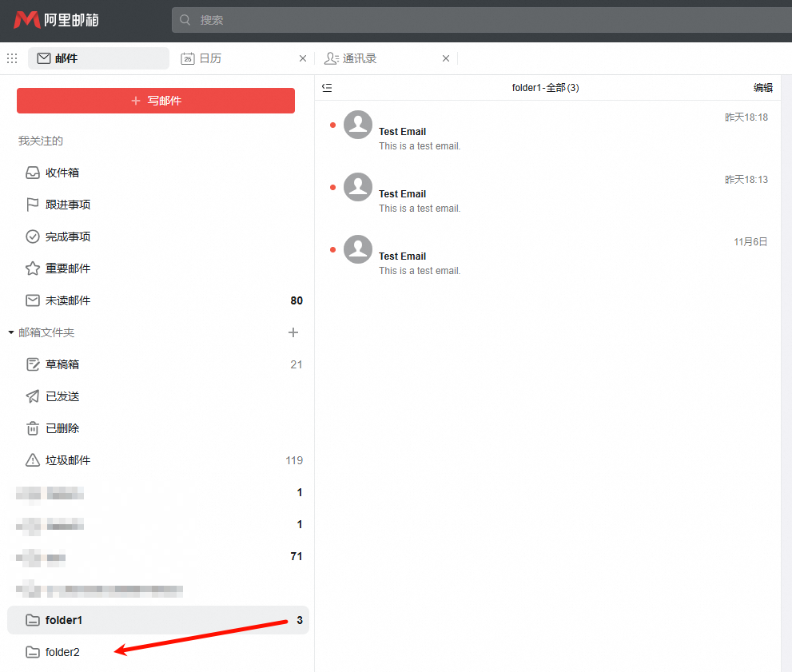Viewport: 792px width, 672px height.
Task: Open the 已发送 folder
Action: (158, 396)
